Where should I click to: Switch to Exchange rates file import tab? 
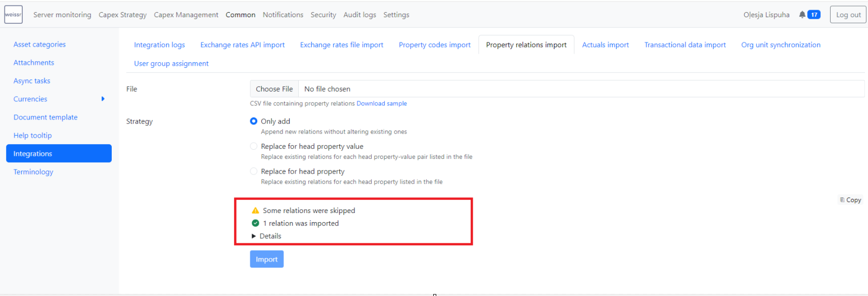pos(342,45)
